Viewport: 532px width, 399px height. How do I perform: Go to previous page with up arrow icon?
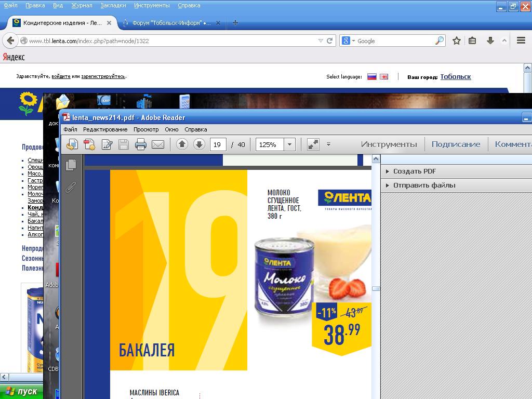(x=182, y=144)
